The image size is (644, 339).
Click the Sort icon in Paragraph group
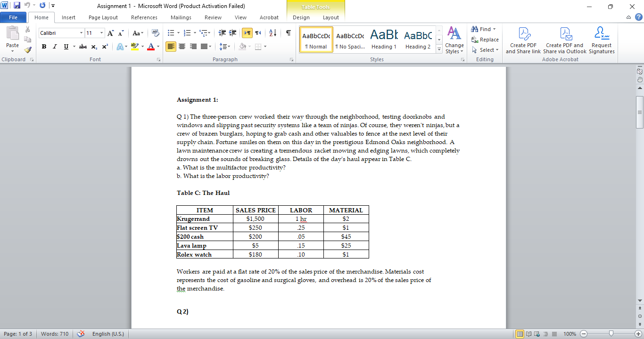[272, 33]
